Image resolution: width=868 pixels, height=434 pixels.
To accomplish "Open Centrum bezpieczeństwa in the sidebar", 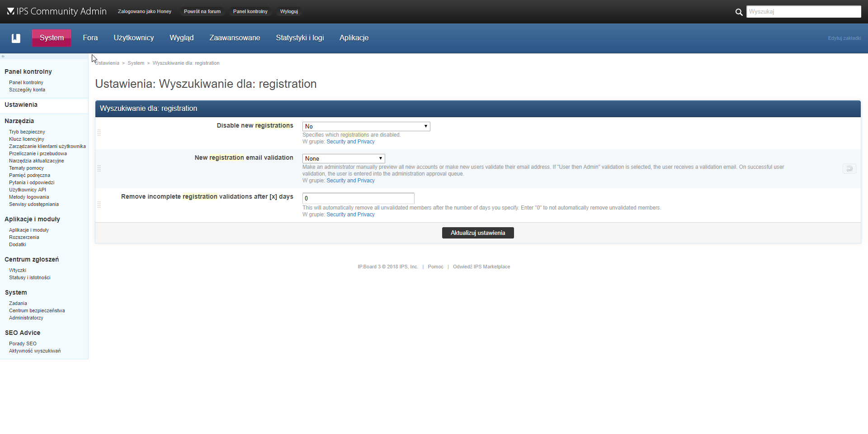I will click(37, 310).
